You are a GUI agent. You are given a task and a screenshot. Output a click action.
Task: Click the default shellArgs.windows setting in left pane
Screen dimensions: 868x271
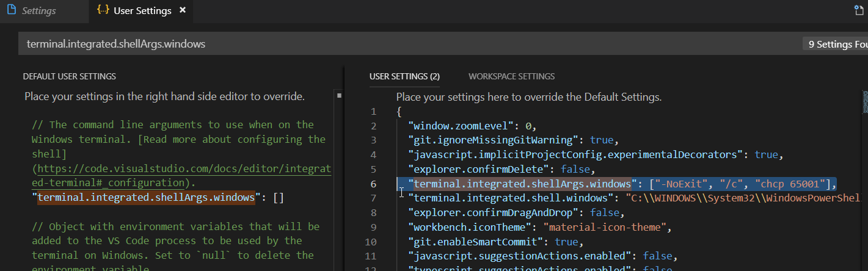pos(147,197)
